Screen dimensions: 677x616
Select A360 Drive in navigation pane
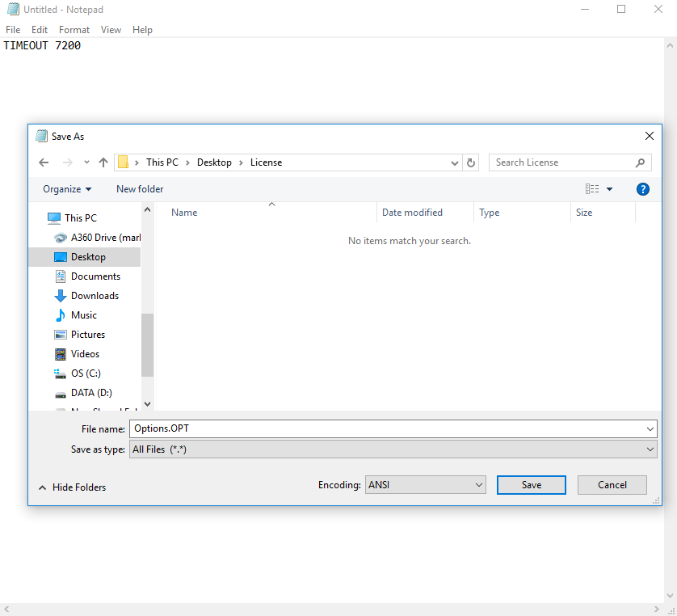pyautogui.click(x=106, y=238)
